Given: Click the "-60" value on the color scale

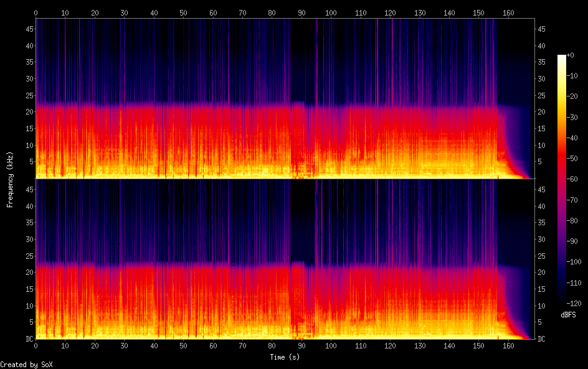Looking at the screenshot, I should click(x=572, y=179).
